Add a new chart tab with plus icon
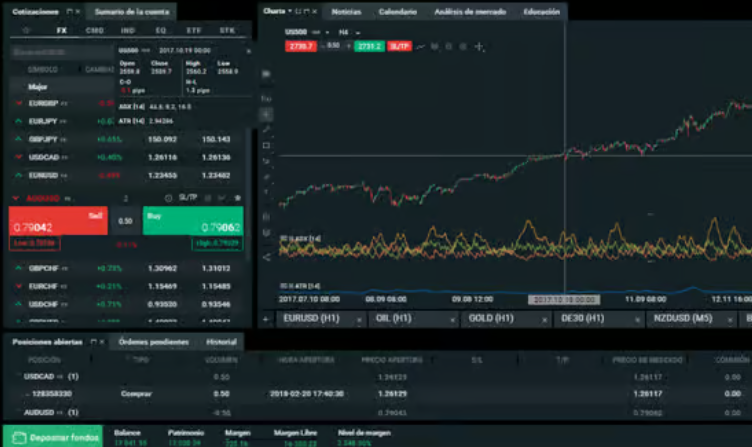Viewport: 752px width, 447px height. tap(265, 319)
